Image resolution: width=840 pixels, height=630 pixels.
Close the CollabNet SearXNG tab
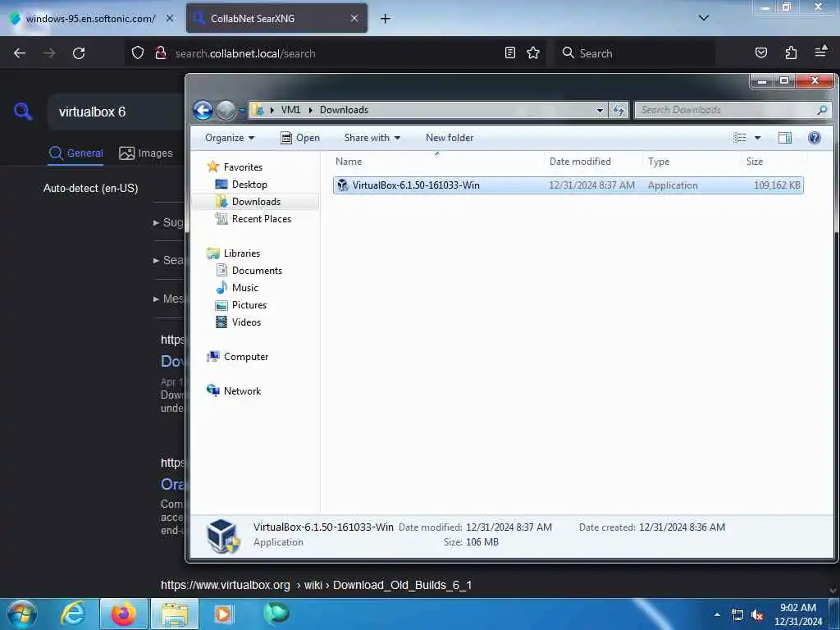[x=354, y=18]
